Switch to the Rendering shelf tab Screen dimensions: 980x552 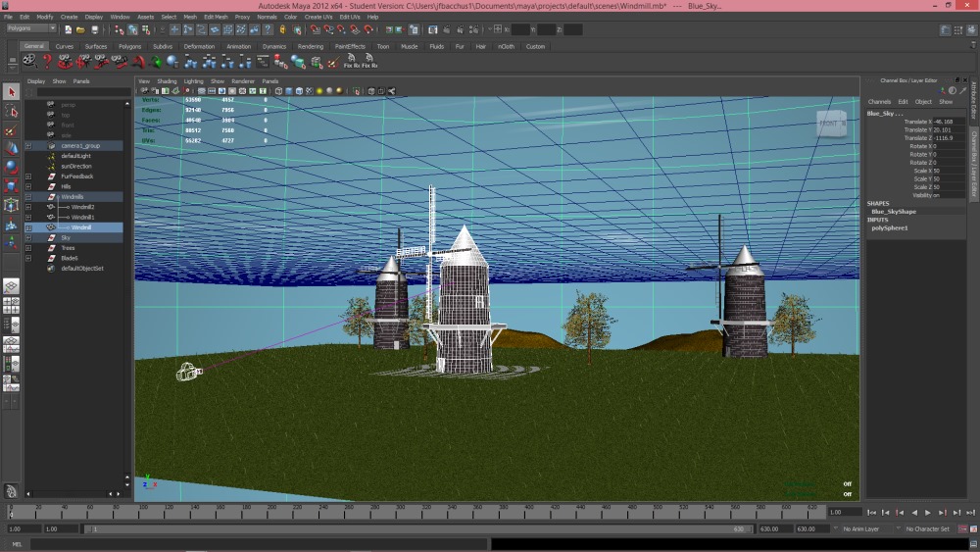[x=310, y=46]
